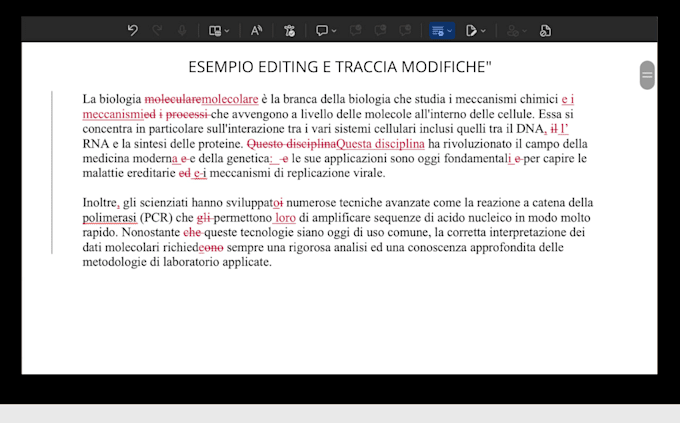This screenshot has width=680, height=423.
Task: Click the accept change document icon
Action: (x=471, y=30)
